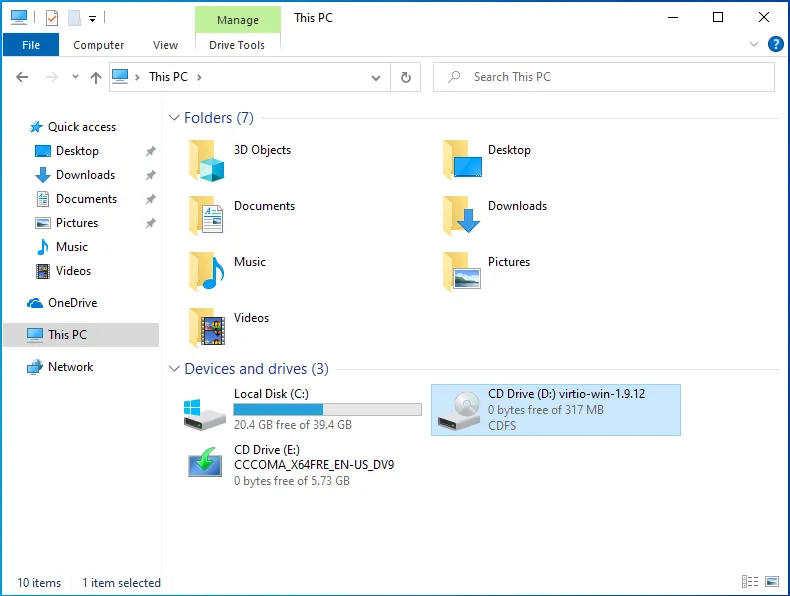Click the CCCOMA_X64FRE_EN-US_DV9 label
Screen dimensions: 790x596
[x=314, y=465]
